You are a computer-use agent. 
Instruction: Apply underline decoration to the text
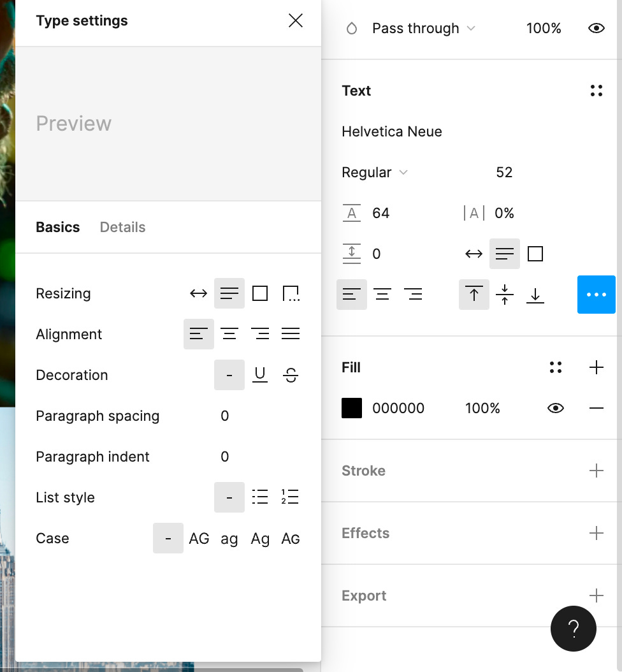(x=260, y=375)
